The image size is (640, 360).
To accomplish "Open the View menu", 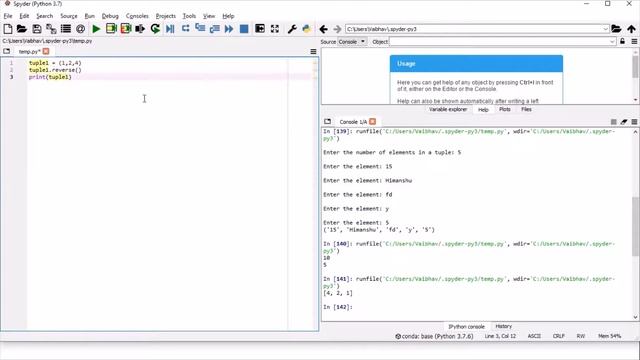I will click(209, 16).
